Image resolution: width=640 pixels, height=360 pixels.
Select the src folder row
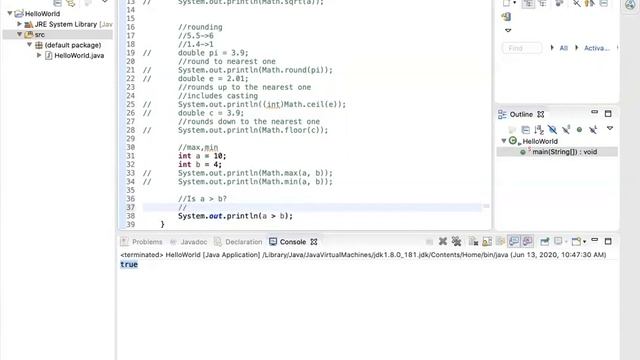click(x=58, y=35)
